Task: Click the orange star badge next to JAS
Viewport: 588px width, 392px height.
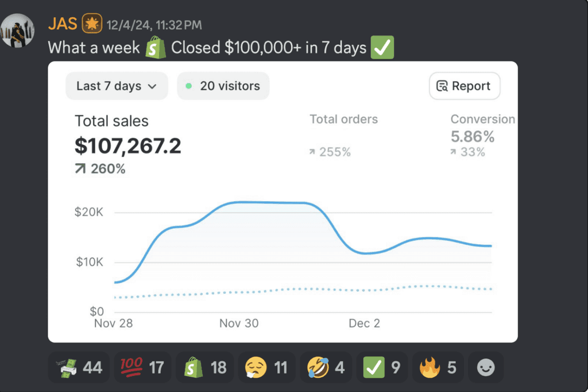Action: pyautogui.click(x=92, y=24)
